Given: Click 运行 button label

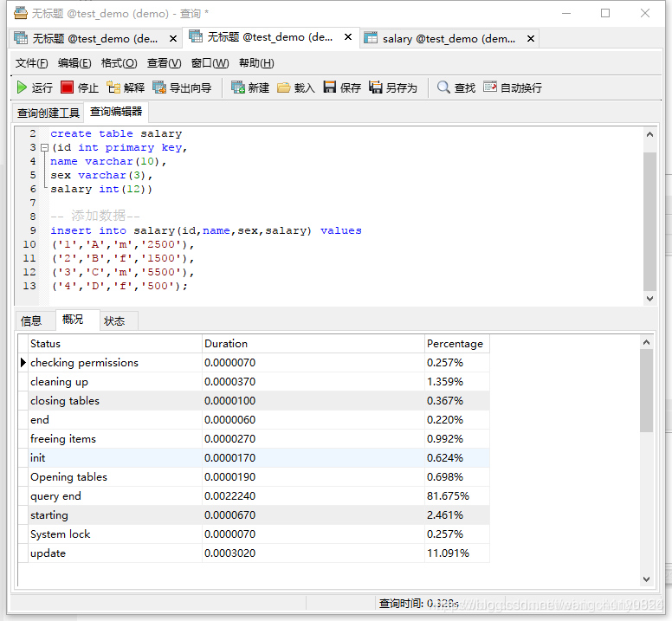Looking at the screenshot, I should pyautogui.click(x=42, y=87).
